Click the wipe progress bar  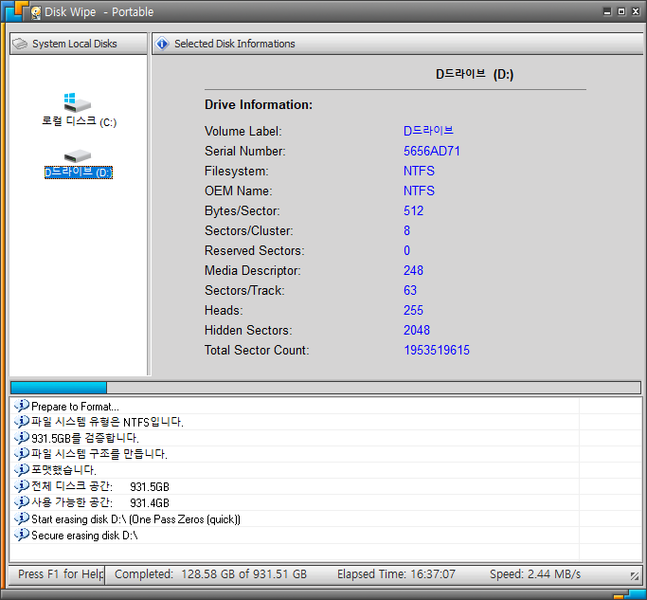coord(325,387)
